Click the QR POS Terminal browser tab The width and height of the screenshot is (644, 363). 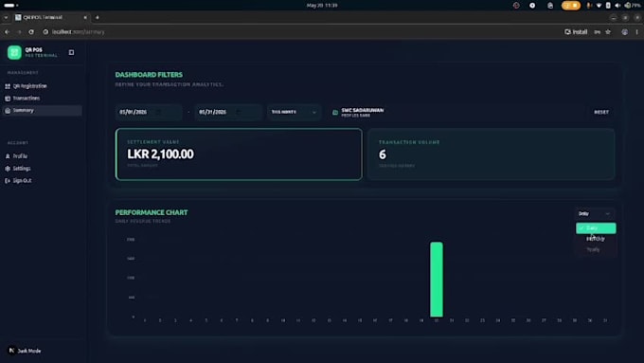(51, 17)
